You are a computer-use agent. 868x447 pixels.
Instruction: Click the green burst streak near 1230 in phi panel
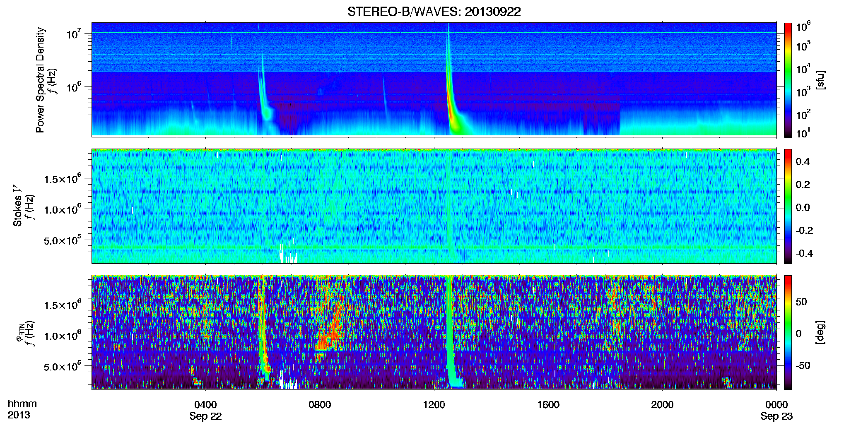click(450, 331)
